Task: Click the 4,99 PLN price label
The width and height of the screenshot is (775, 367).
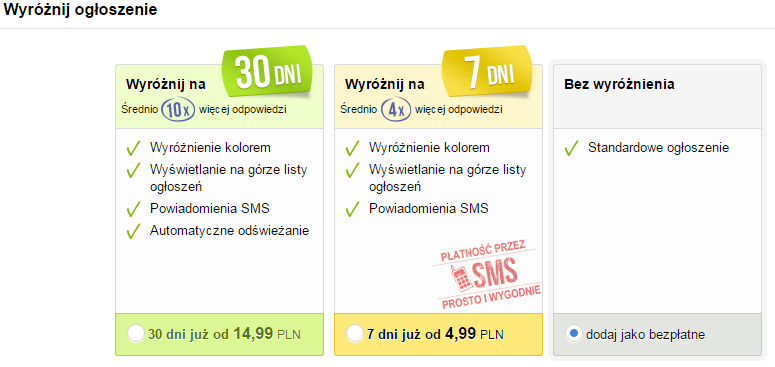Action: (474, 334)
